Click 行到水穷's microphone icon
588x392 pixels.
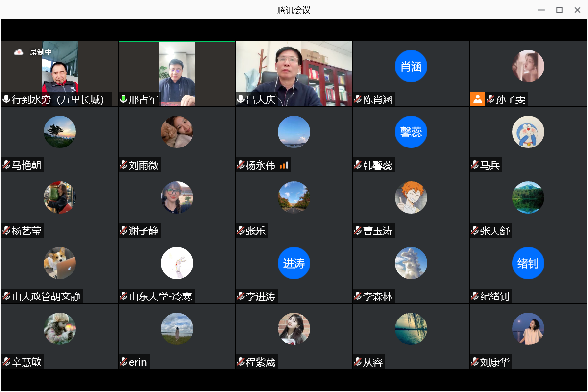tap(6, 99)
